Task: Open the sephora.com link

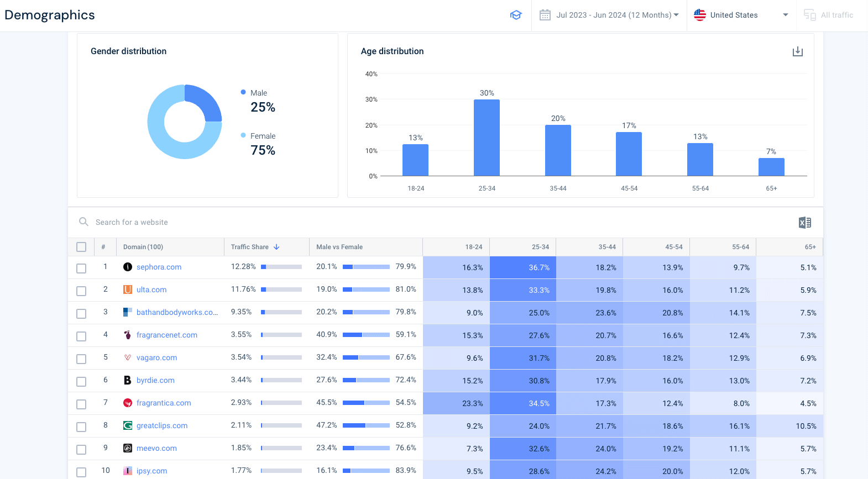Action: pos(159,267)
